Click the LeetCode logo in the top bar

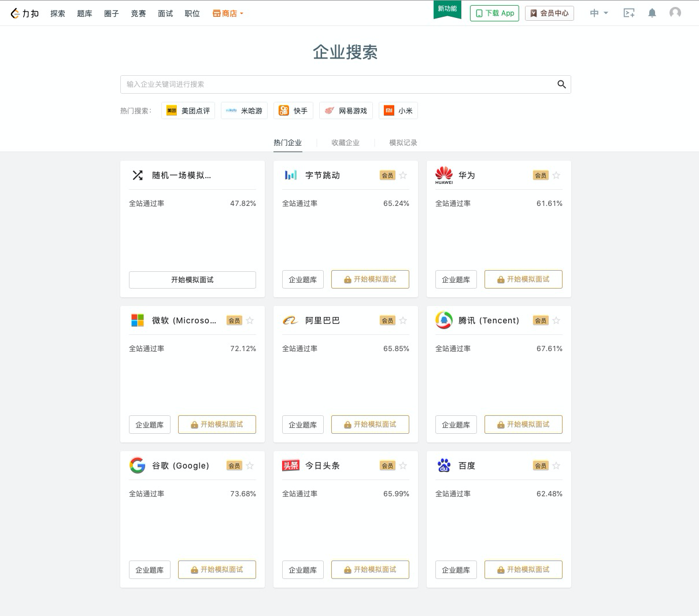click(x=24, y=13)
